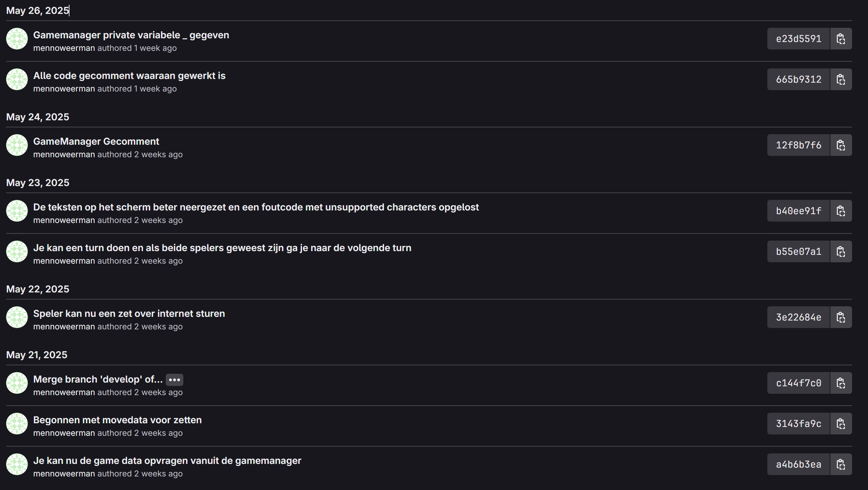Click the avatar beside 'Je kan nu de game data' commit
This screenshot has height=490, width=868.
tap(17, 464)
